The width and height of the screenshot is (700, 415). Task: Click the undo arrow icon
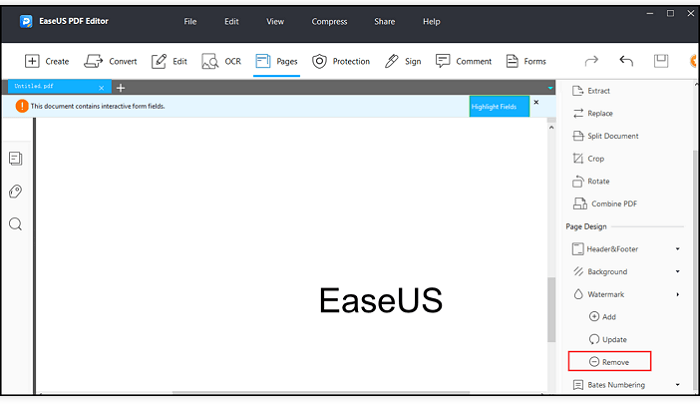[626, 61]
